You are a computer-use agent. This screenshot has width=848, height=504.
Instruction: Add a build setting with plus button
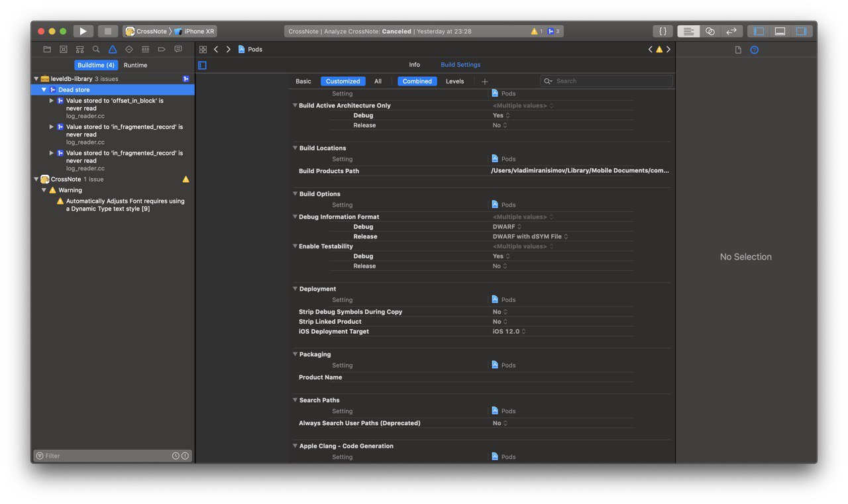pos(485,81)
